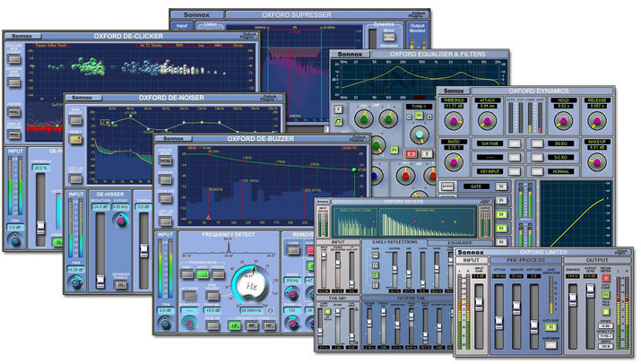Adjust De-Clicker Threshold fader
641x364 pixels.
[40, 227]
